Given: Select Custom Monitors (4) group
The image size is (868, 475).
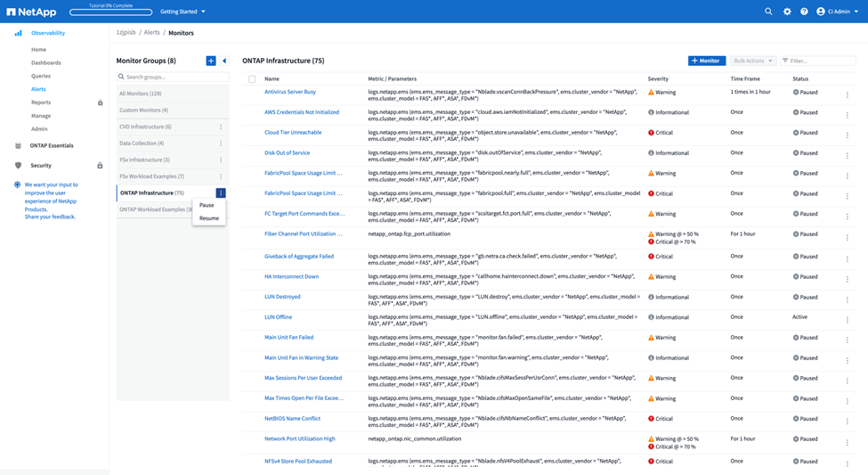Looking at the screenshot, I should tap(173, 111).
